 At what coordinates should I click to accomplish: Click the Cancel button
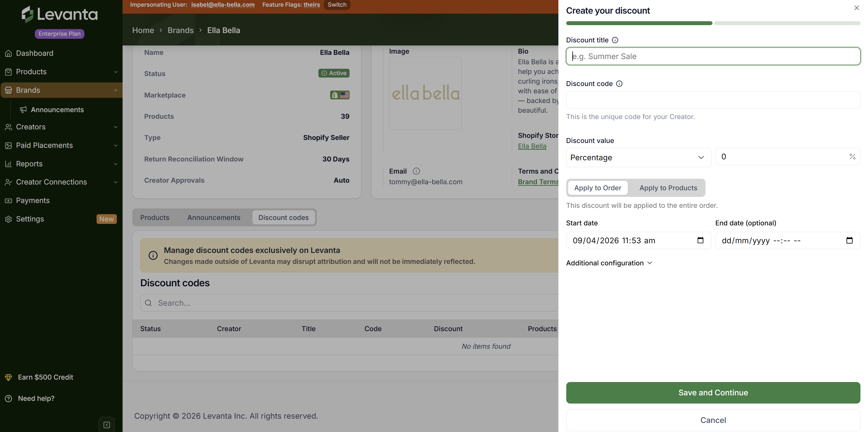click(x=713, y=420)
